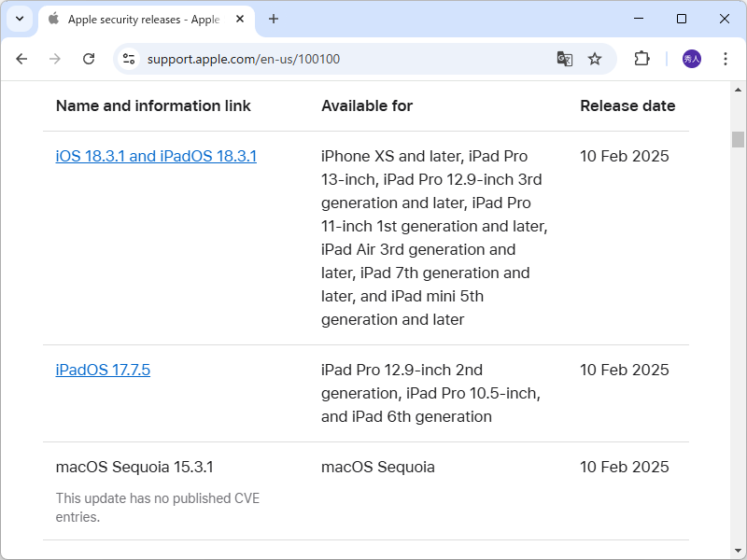The height and width of the screenshot is (560, 747).
Task: Click the Apple favicon on the tab
Action: [52, 19]
